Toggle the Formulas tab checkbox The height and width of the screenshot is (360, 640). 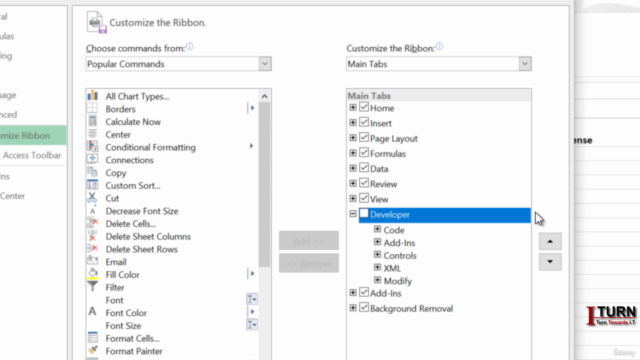click(x=364, y=153)
